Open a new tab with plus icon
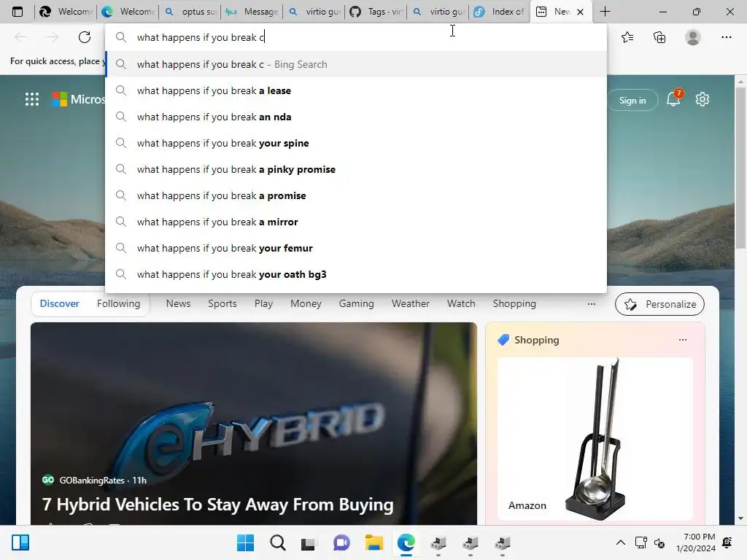This screenshot has height=560, width=747. click(x=605, y=12)
